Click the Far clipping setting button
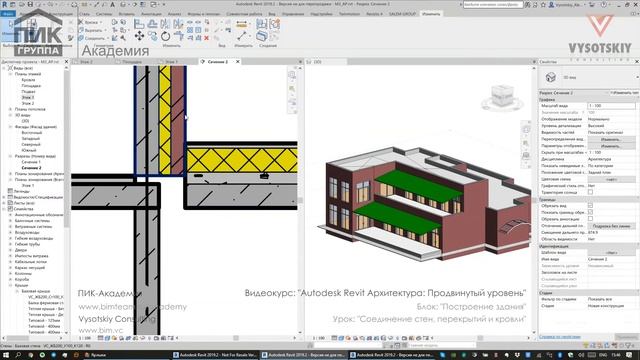 (x=611, y=226)
